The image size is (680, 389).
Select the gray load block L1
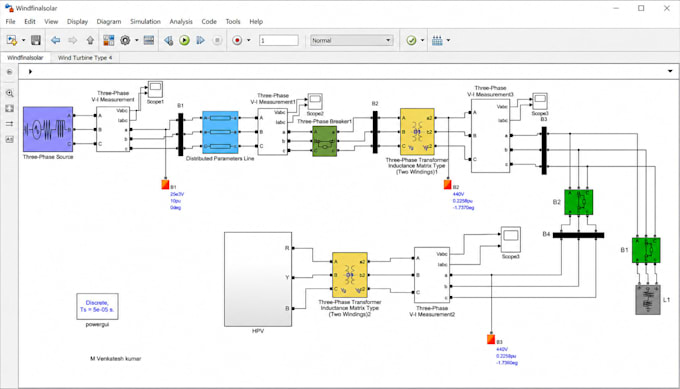tap(648, 300)
